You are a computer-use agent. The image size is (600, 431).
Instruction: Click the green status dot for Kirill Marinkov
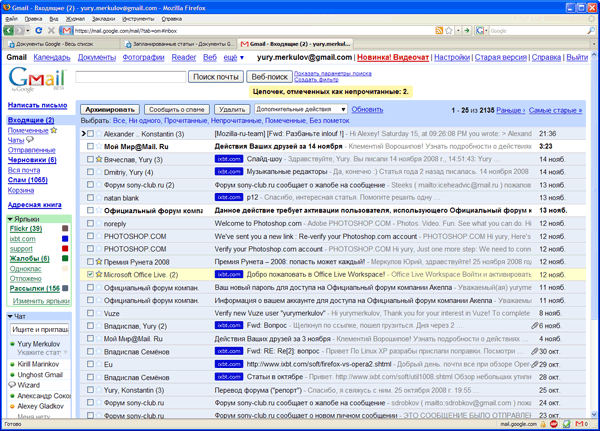click(x=12, y=364)
